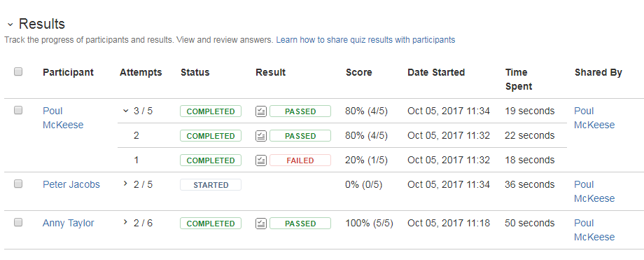Open answer review icon for failed attempt 1
This screenshot has height=260, width=644.
click(x=261, y=160)
